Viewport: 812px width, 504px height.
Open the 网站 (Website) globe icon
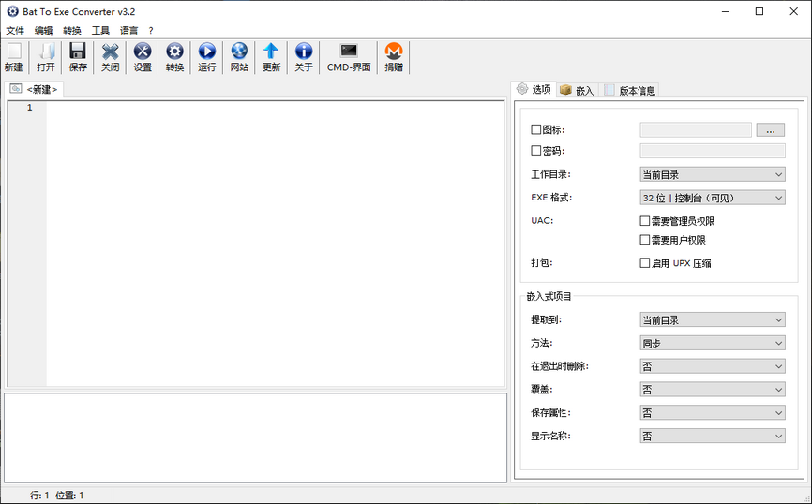point(239,52)
